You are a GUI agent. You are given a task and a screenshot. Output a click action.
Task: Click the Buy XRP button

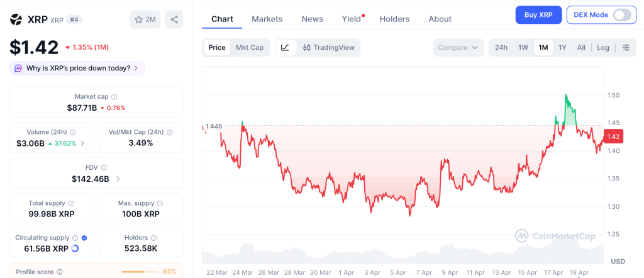[538, 15]
